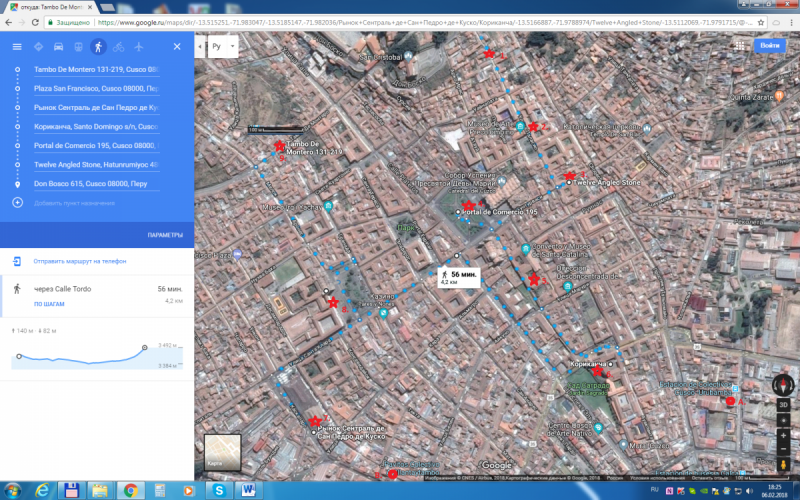Open the Google Maps hamburger menu
Image resolution: width=800 pixels, height=500 pixels.
pos(17,47)
